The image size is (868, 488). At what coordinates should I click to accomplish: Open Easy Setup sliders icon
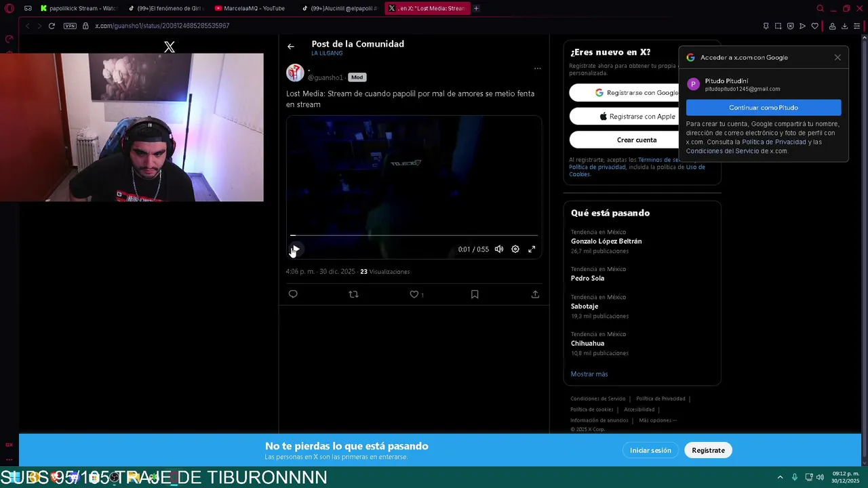click(x=856, y=26)
